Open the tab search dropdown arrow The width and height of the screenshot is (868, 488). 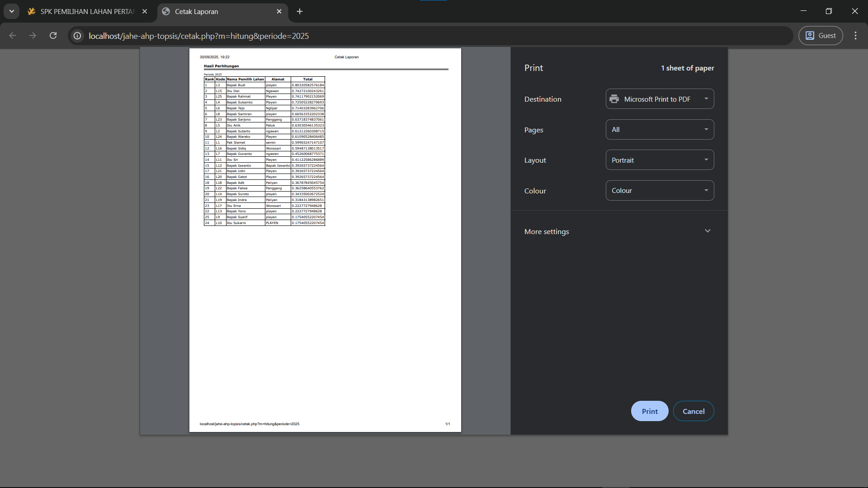pos(11,11)
